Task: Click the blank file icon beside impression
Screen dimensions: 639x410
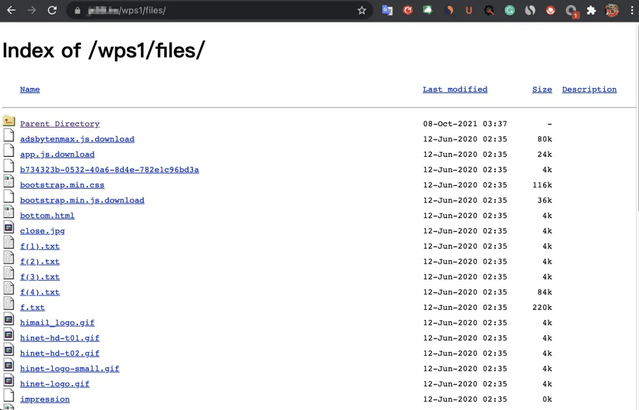Action: (9, 395)
